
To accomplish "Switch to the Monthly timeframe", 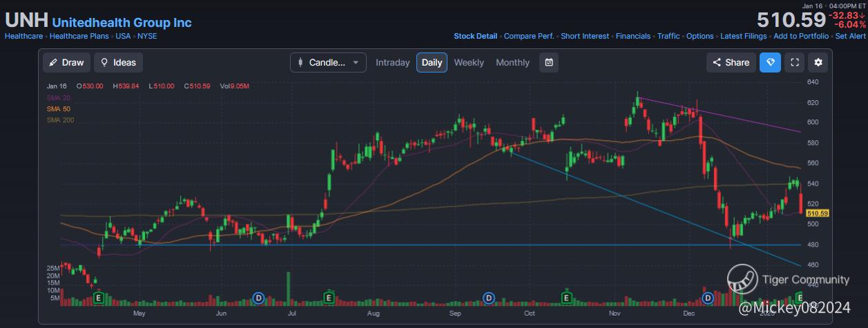I will pyautogui.click(x=512, y=62).
